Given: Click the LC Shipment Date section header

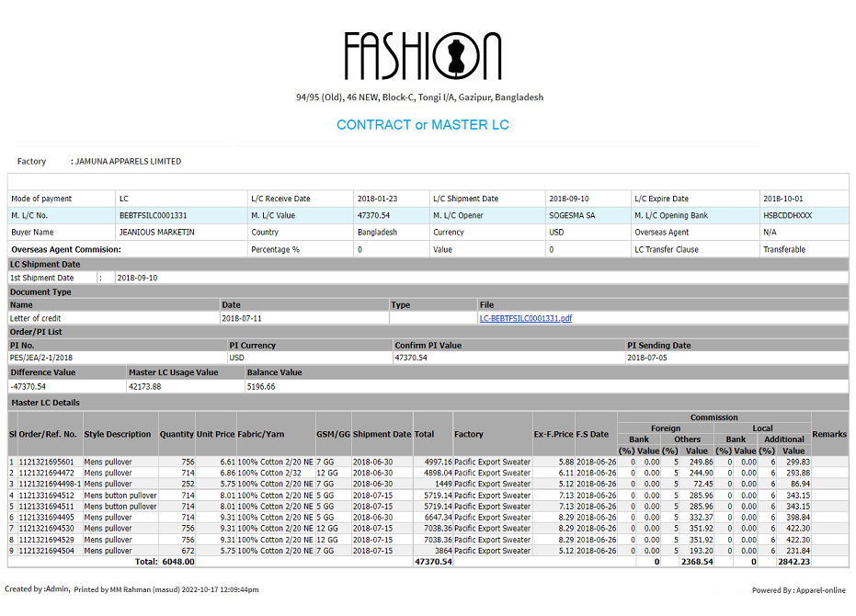Looking at the screenshot, I should click(45, 264).
